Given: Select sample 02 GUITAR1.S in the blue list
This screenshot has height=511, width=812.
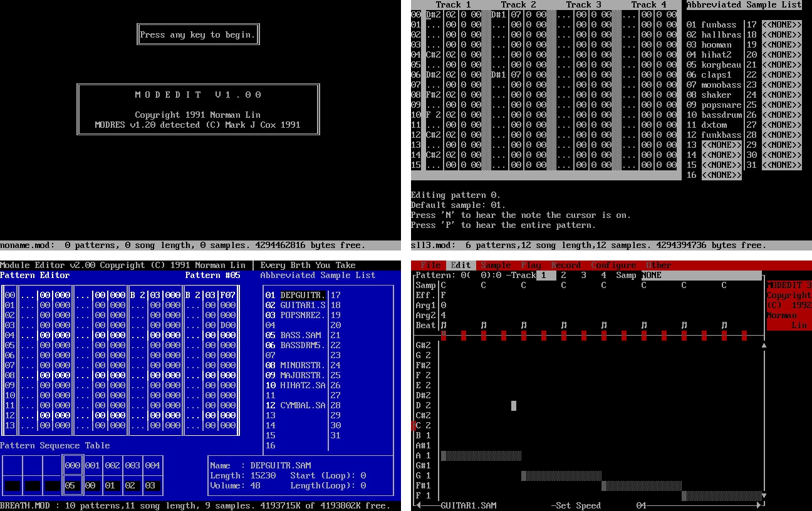Looking at the screenshot, I should 296,305.
